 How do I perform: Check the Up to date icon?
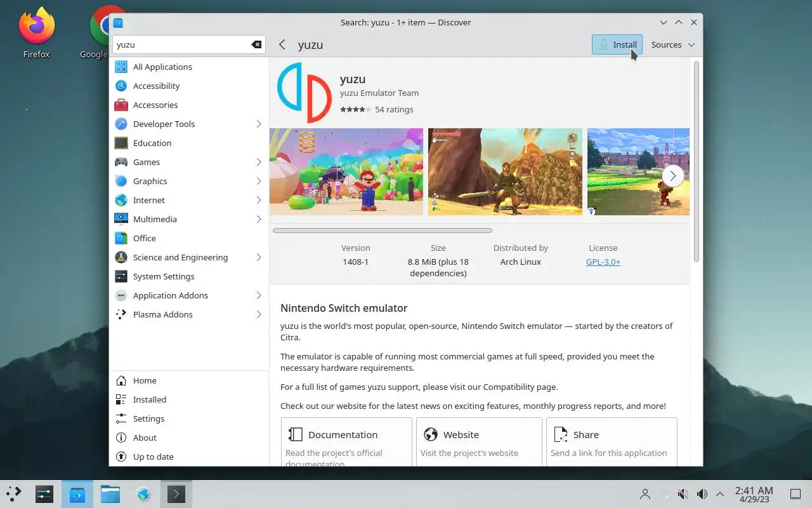tap(121, 457)
